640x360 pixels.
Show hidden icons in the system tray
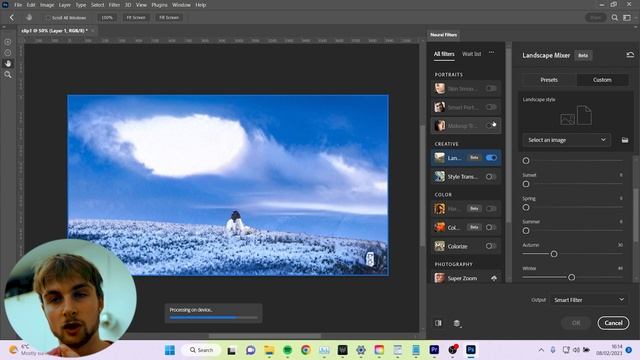coord(541,350)
